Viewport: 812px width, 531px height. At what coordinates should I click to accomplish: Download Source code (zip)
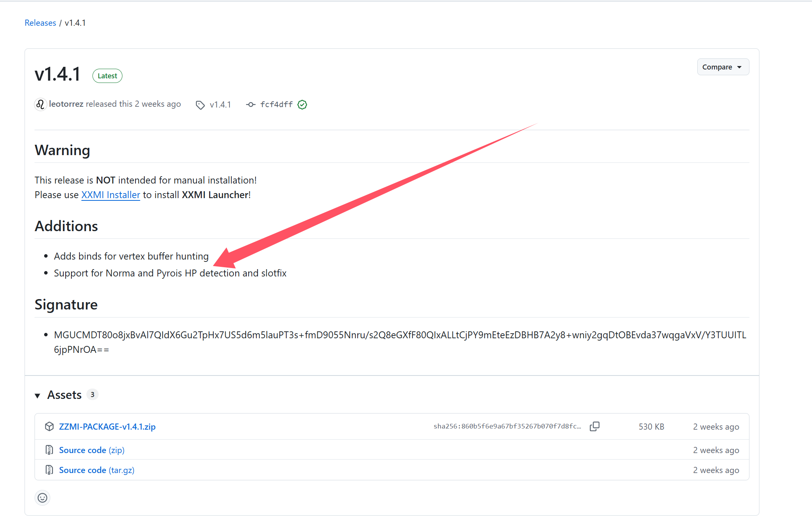click(x=92, y=450)
